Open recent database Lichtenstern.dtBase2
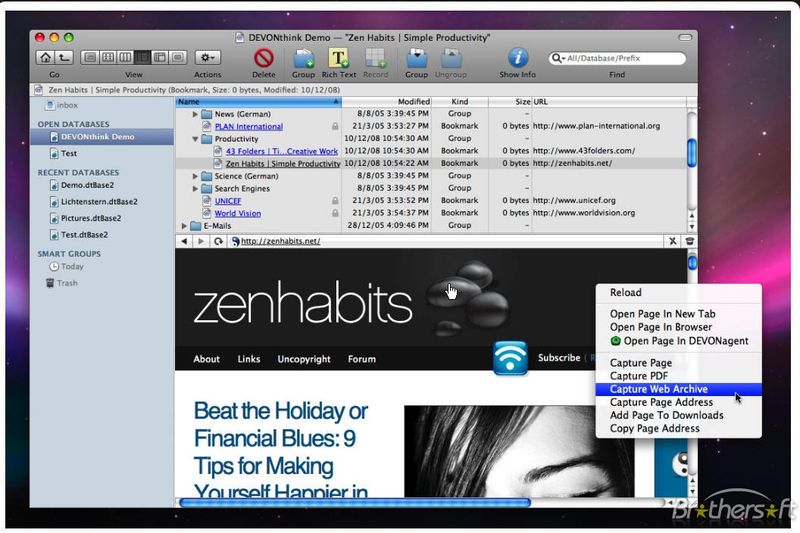 [x=93, y=201]
